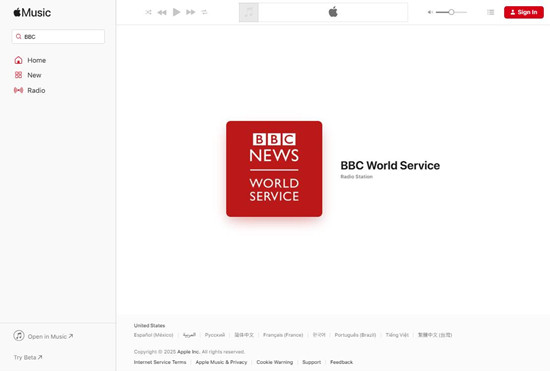Viewport: 550px width, 371px height.
Task: Switch language to Tiếng Việt
Action: pyautogui.click(x=397, y=335)
